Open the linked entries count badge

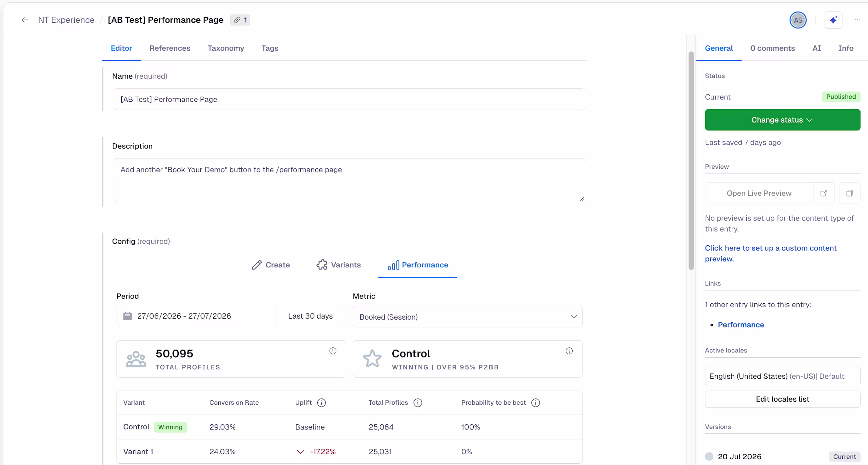240,20
